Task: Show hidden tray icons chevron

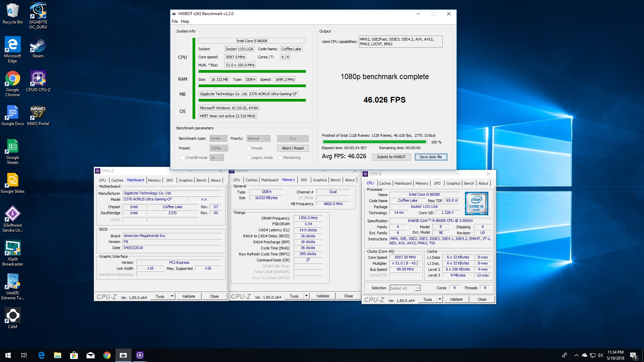Action: click(x=576, y=355)
